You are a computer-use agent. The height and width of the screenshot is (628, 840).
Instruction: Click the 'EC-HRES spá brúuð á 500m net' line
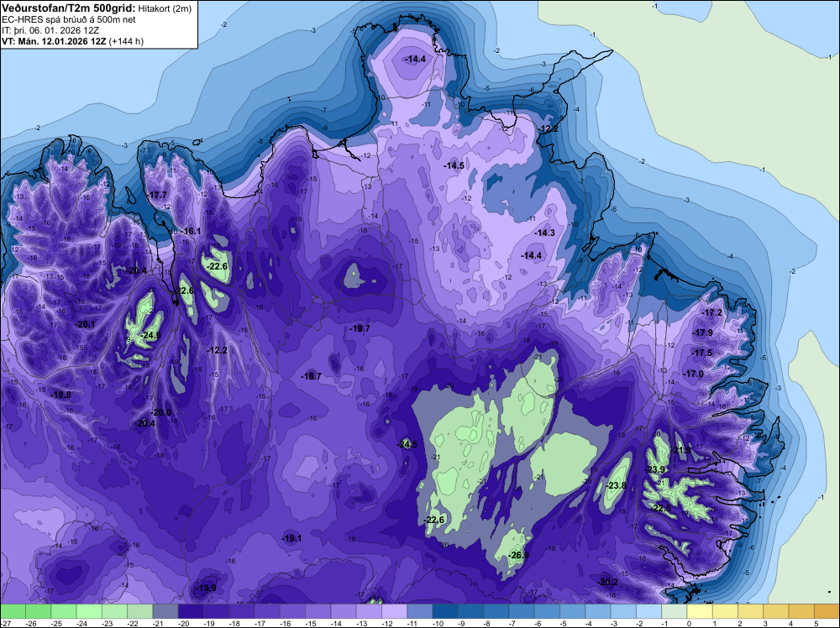coord(69,19)
